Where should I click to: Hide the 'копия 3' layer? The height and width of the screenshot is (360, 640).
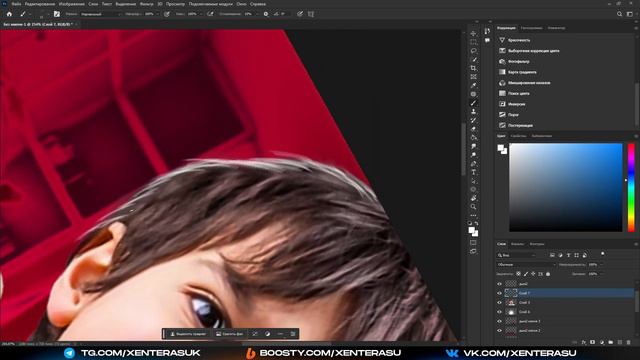(x=499, y=321)
